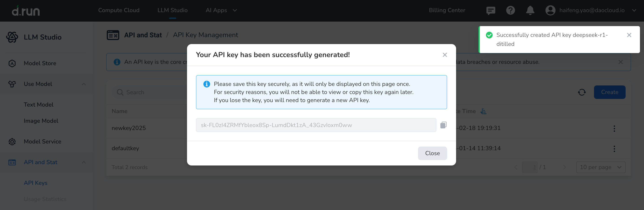Open the 10 per page dropdown
This screenshot has height=210, width=644.
pos(600,167)
